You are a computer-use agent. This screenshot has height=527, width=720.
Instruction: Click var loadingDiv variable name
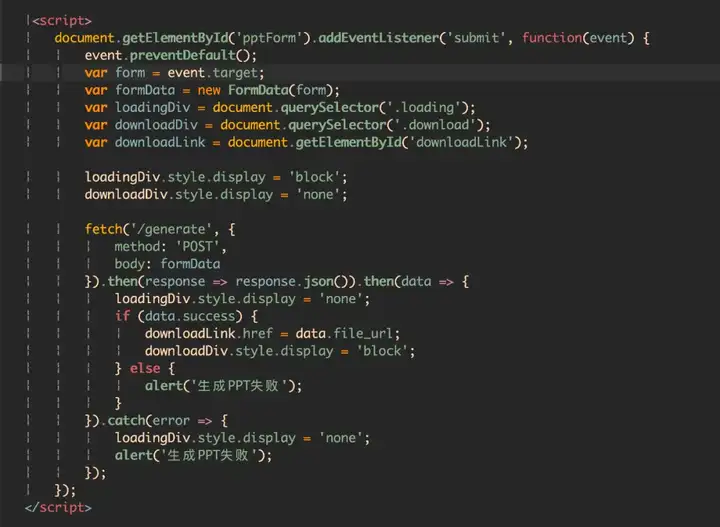pos(152,107)
